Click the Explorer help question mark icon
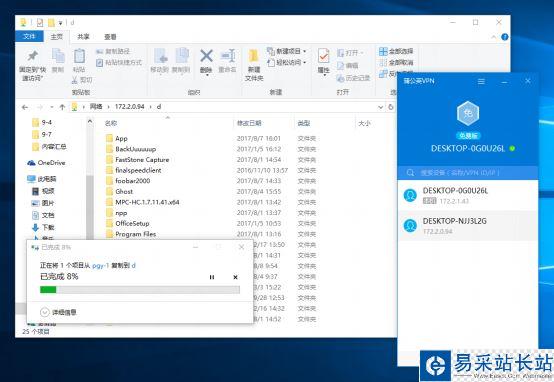The height and width of the screenshot is (382, 554). click(505, 37)
